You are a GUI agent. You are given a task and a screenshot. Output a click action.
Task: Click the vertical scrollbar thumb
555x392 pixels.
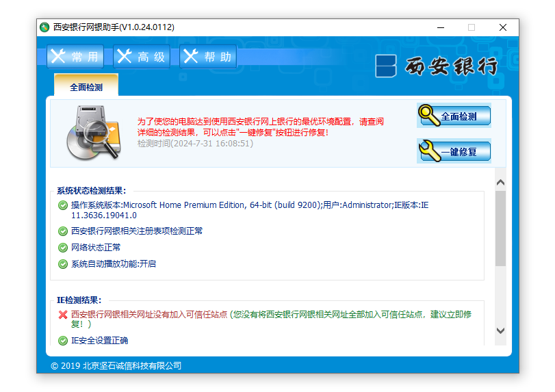(x=500, y=229)
